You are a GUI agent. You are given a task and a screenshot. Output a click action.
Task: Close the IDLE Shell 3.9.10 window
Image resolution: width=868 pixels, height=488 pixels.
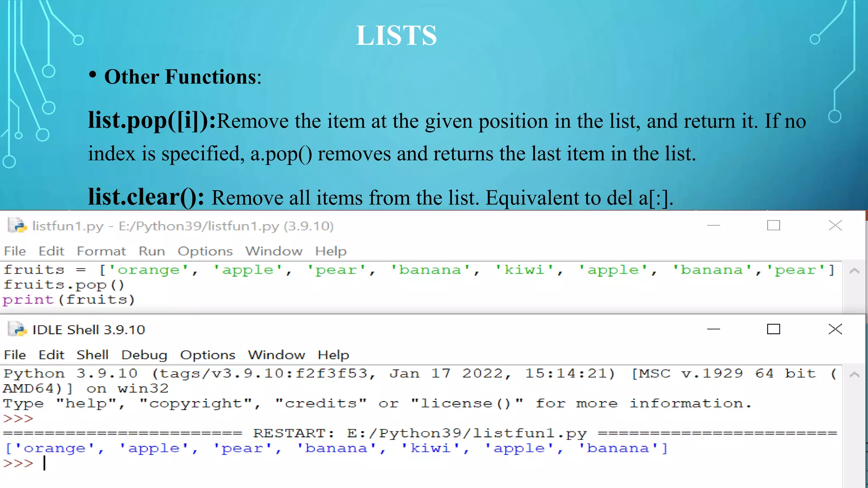pos(835,329)
